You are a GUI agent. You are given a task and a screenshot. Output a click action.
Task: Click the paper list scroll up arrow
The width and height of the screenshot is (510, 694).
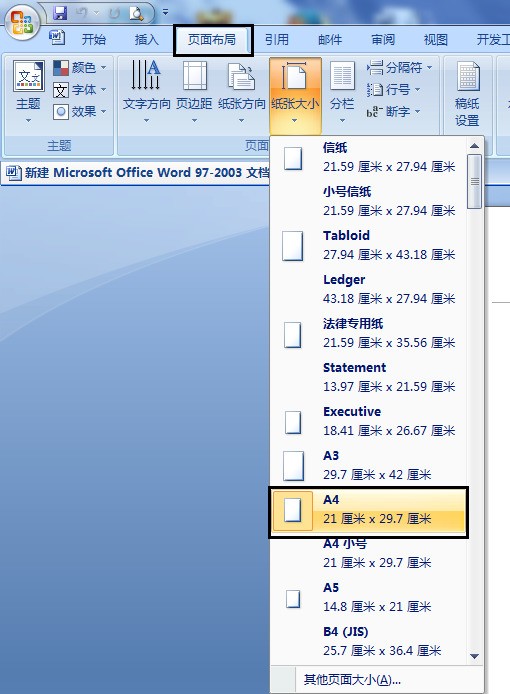click(475, 146)
